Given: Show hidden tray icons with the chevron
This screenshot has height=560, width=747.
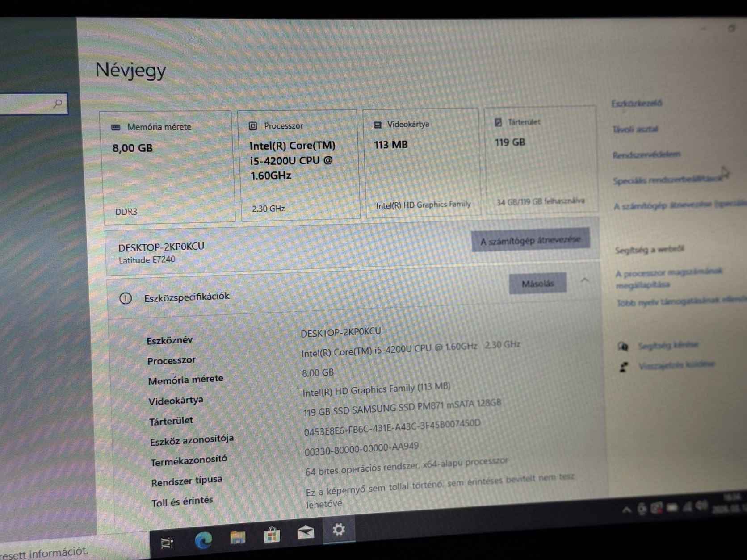Looking at the screenshot, I should [x=627, y=510].
